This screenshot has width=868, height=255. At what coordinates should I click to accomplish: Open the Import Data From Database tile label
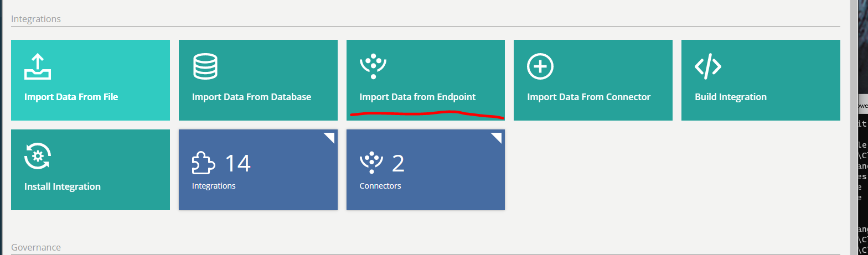coord(251,97)
